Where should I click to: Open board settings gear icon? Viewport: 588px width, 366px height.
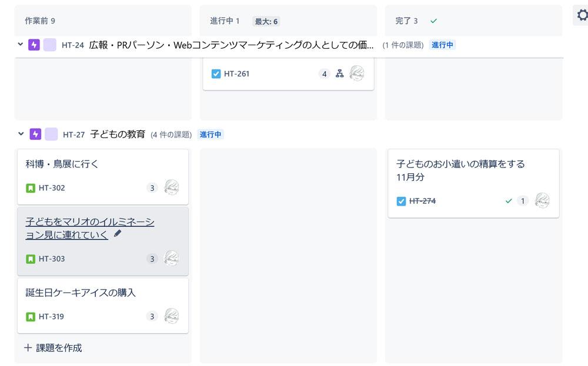[582, 15]
